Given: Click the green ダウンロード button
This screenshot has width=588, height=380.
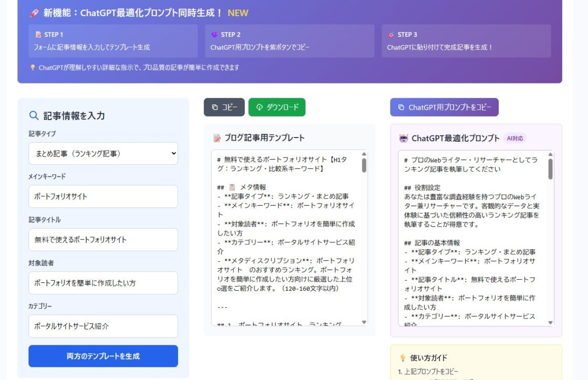Looking at the screenshot, I should (277, 107).
